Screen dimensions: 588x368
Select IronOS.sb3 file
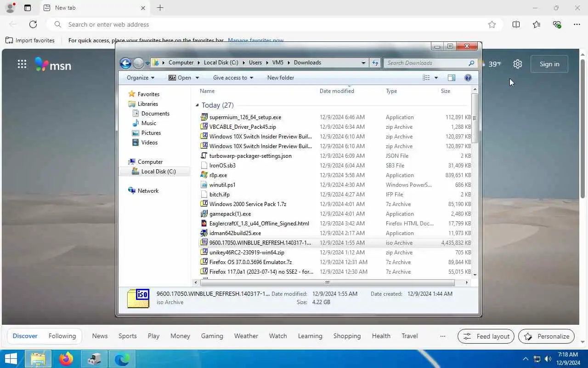point(222,165)
